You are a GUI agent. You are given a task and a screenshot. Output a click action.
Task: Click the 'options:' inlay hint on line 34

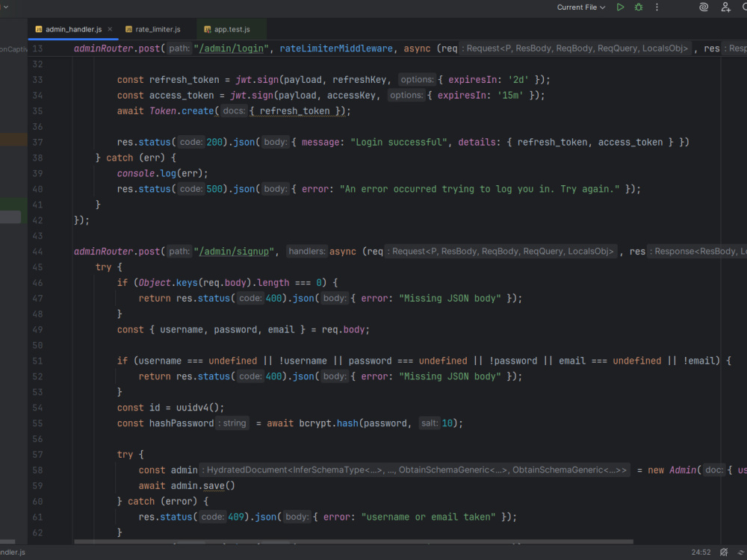coord(406,96)
